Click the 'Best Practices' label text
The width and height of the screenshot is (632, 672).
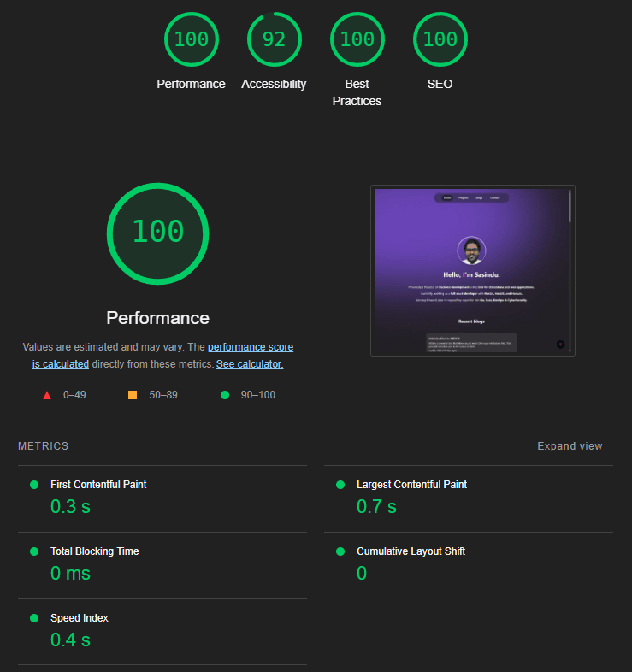(x=357, y=92)
